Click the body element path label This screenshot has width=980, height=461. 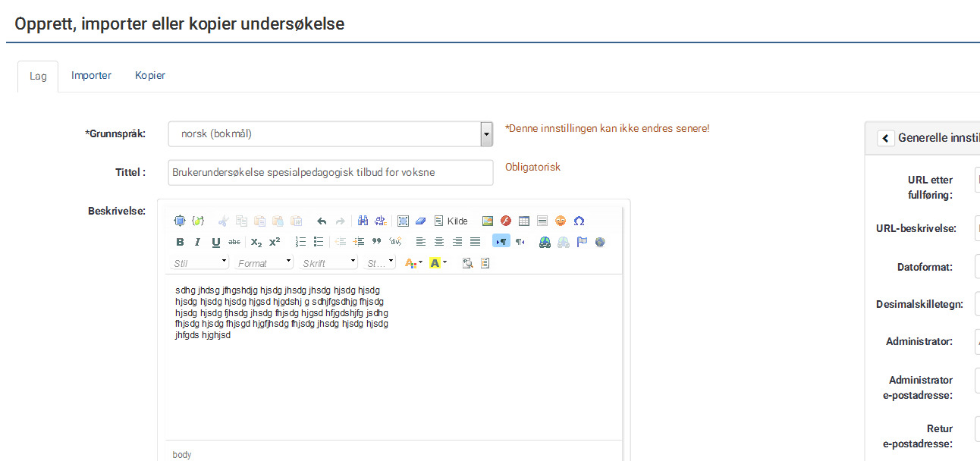point(182,455)
